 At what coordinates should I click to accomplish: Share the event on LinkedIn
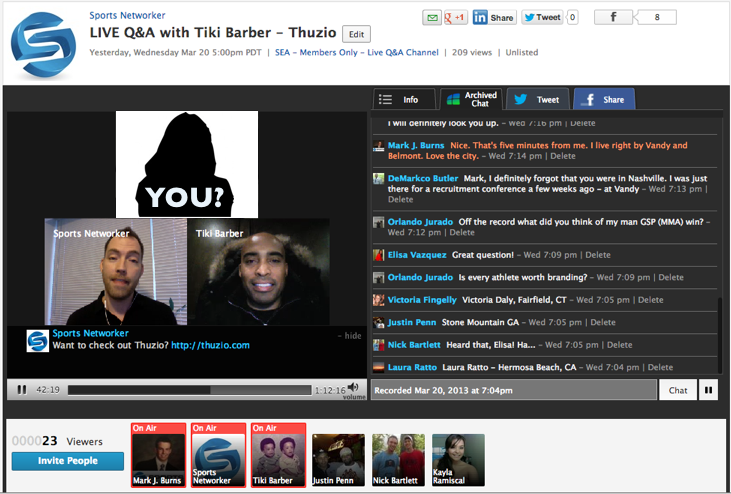(x=494, y=18)
